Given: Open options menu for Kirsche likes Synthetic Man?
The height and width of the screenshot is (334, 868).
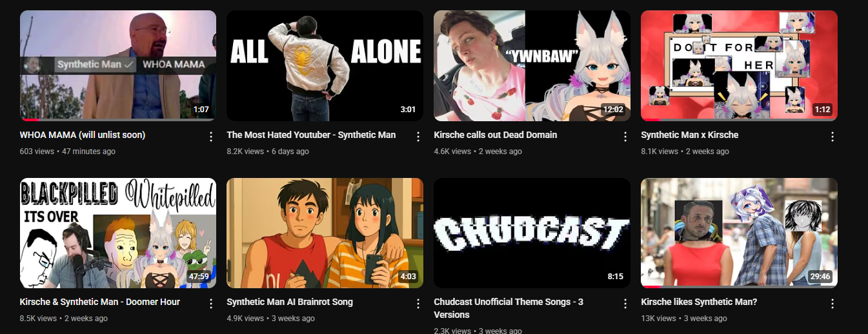Looking at the screenshot, I should point(832,304).
